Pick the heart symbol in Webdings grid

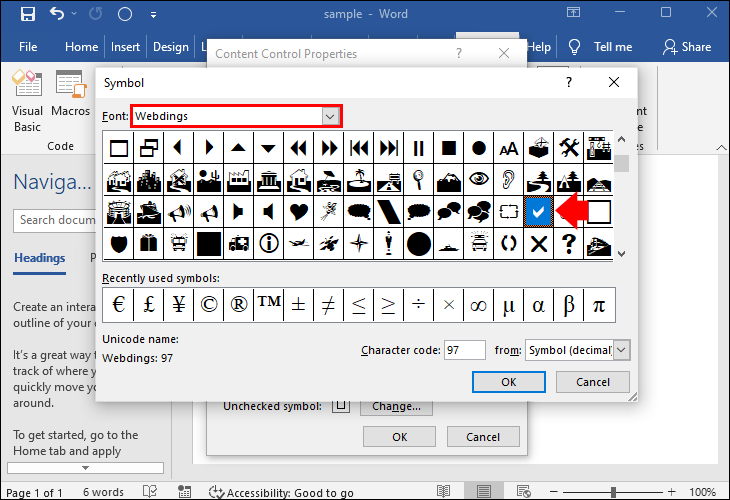point(299,211)
